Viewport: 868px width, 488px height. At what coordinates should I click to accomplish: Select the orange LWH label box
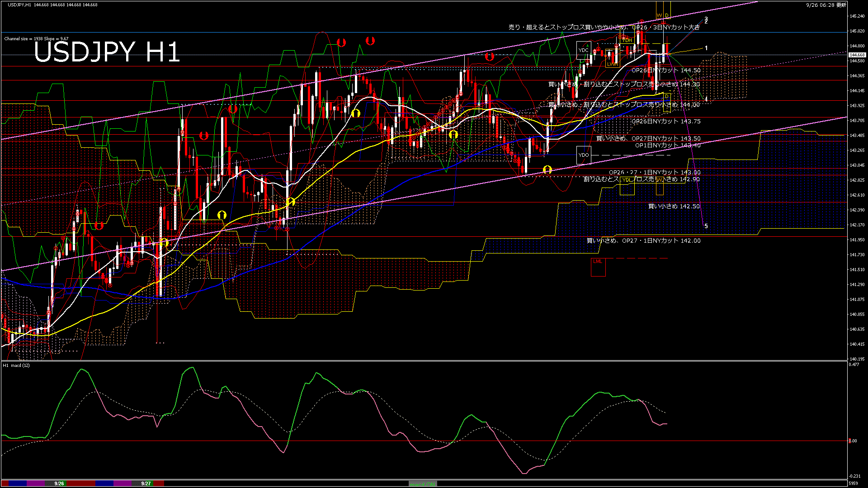(612, 64)
